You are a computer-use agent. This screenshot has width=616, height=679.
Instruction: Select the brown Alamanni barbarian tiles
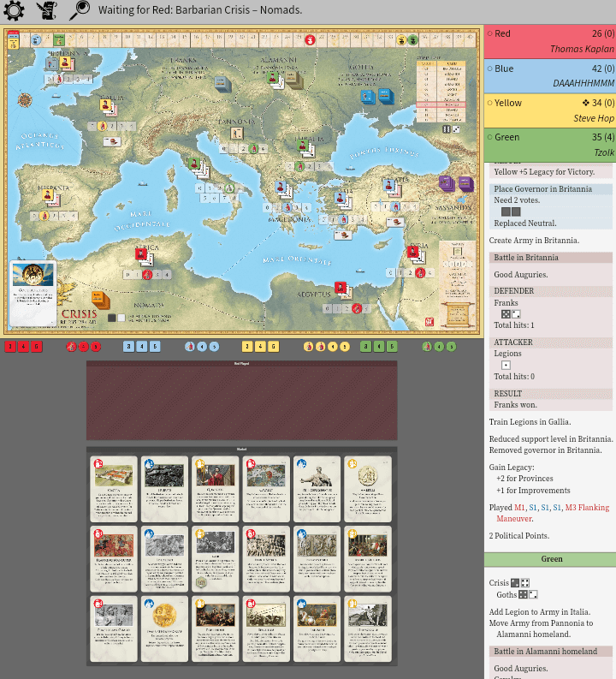[293, 80]
